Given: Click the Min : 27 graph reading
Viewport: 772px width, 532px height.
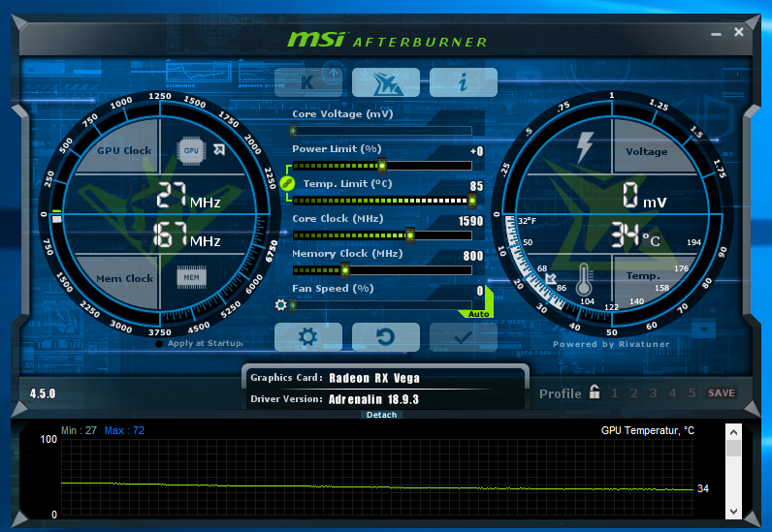Looking at the screenshot, I should pos(79,430).
